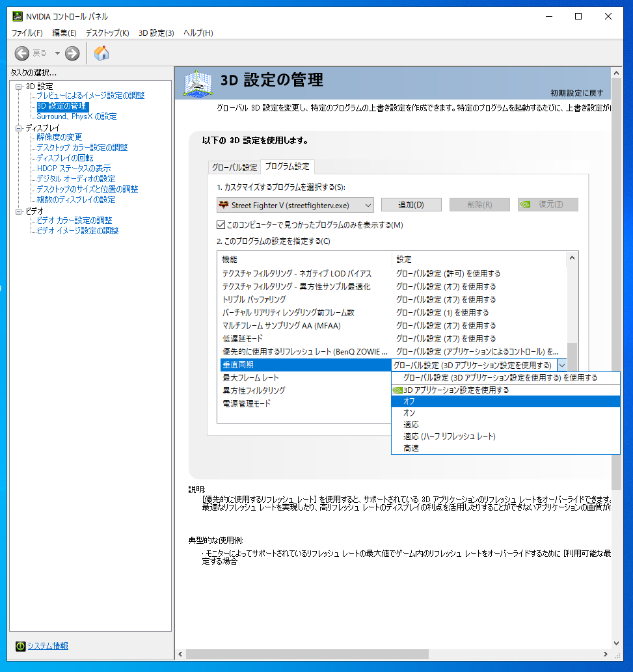
Task: Open the デスクトップ(K) menu
Action: (x=107, y=33)
